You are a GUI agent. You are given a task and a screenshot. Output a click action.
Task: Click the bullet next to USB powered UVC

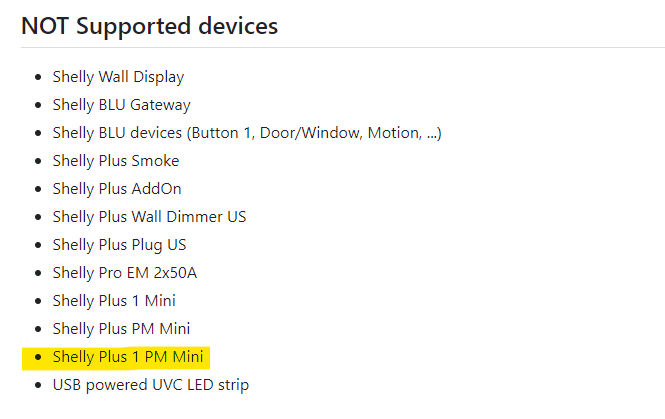pyautogui.click(x=38, y=385)
